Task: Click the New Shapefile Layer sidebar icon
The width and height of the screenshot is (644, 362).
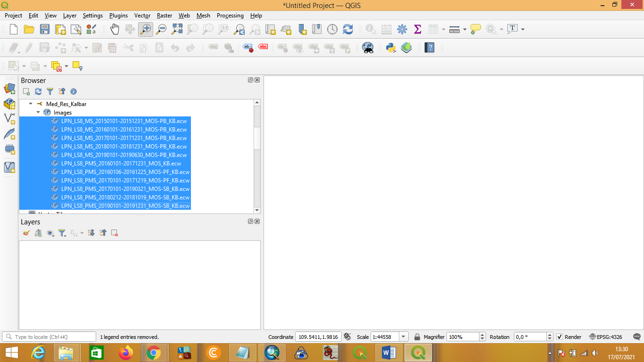Action: coord(9,119)
